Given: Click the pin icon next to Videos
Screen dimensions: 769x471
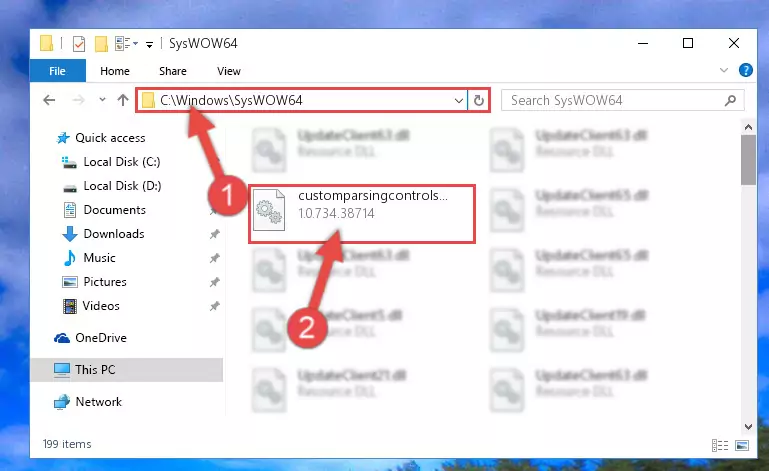Looking at the screenshot, I should (x=214, y=306).
